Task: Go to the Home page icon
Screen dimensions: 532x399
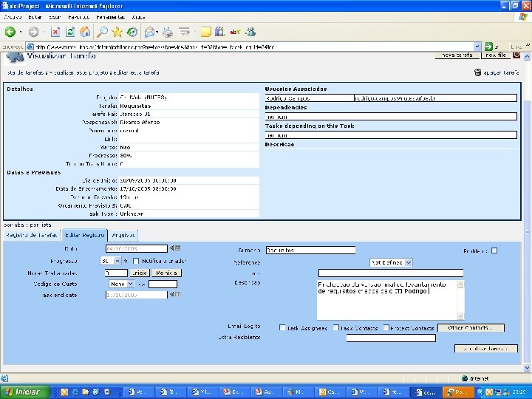Action: coord(85,32)
